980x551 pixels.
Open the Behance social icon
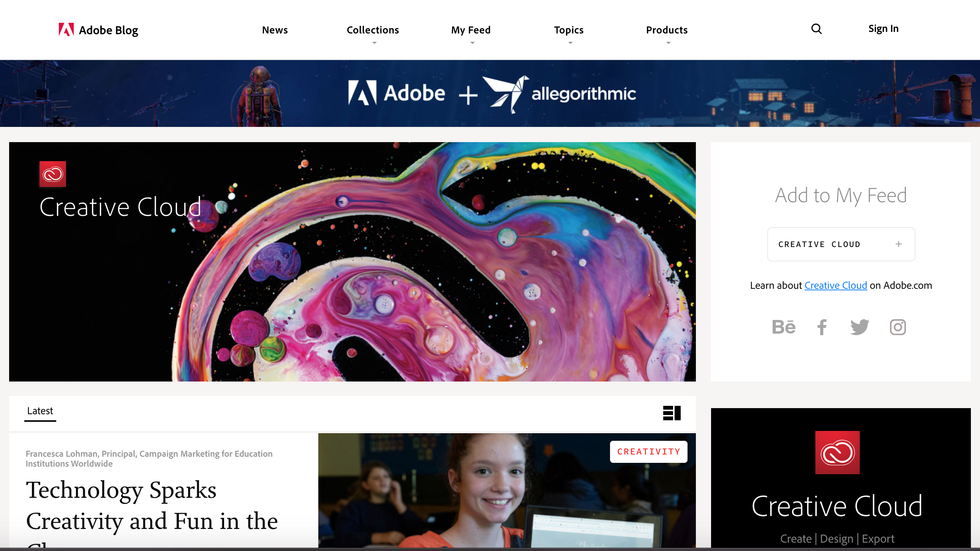click(x=784, y=327)
